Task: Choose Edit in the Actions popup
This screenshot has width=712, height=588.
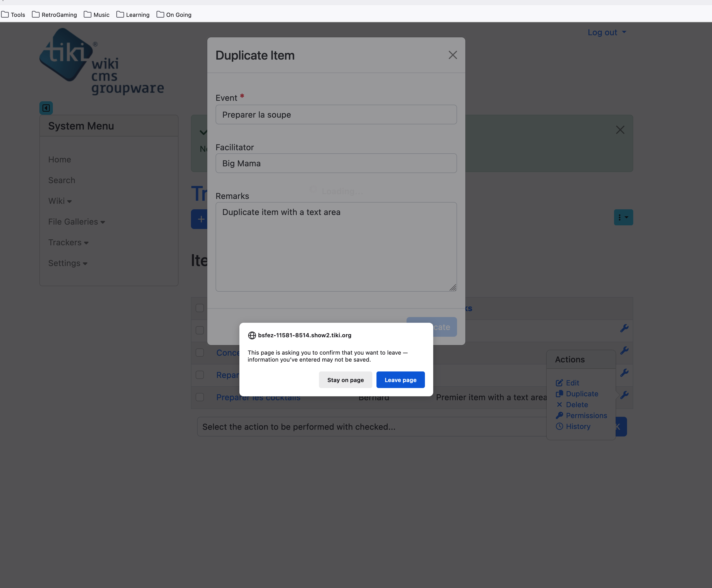Action: click(567, 383)
